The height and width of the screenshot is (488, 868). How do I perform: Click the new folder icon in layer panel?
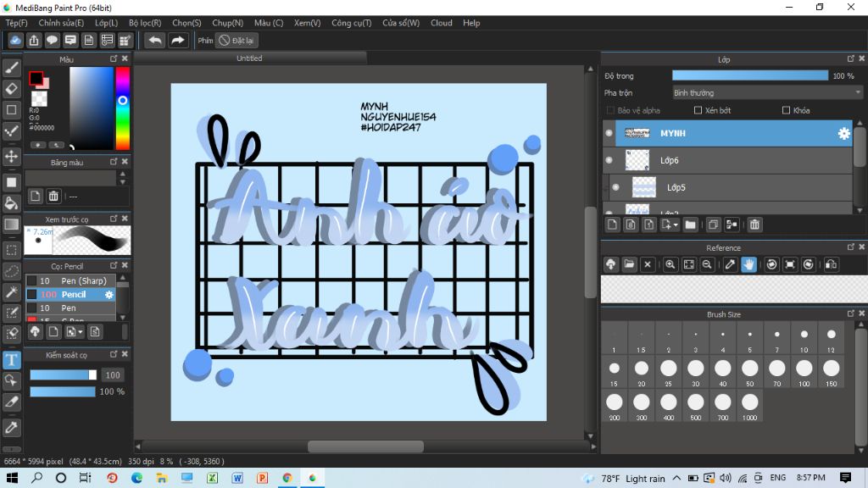click(690, 225)
